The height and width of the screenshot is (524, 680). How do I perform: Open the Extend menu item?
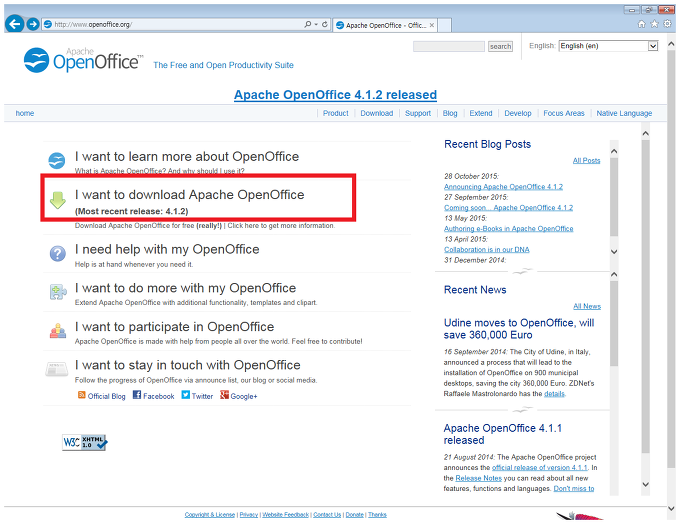pos(481,113)
